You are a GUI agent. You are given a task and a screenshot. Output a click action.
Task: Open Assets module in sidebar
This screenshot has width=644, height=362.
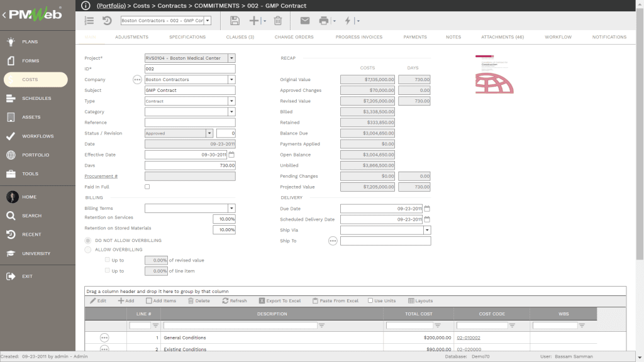(31, 118)
